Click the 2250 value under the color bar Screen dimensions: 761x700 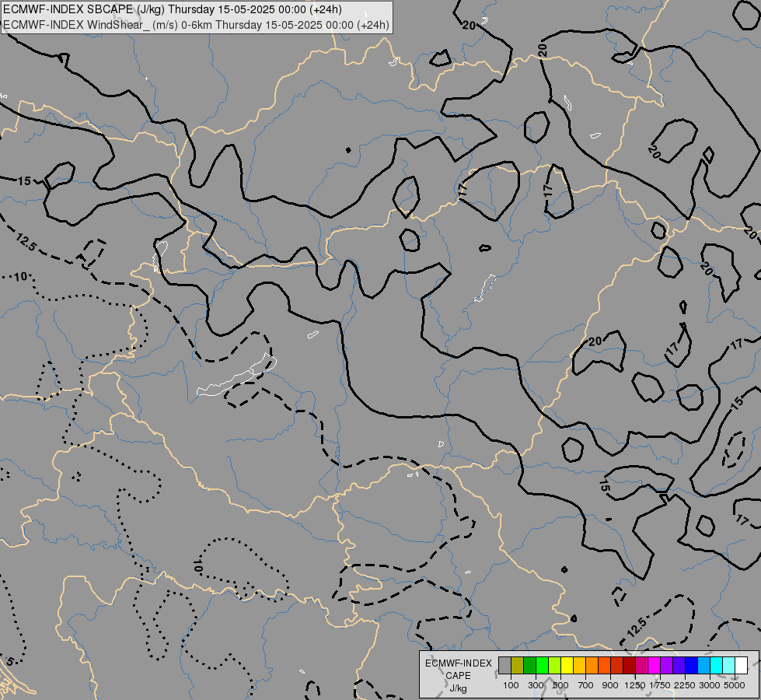pyautogui.click(x=685, y=685)
